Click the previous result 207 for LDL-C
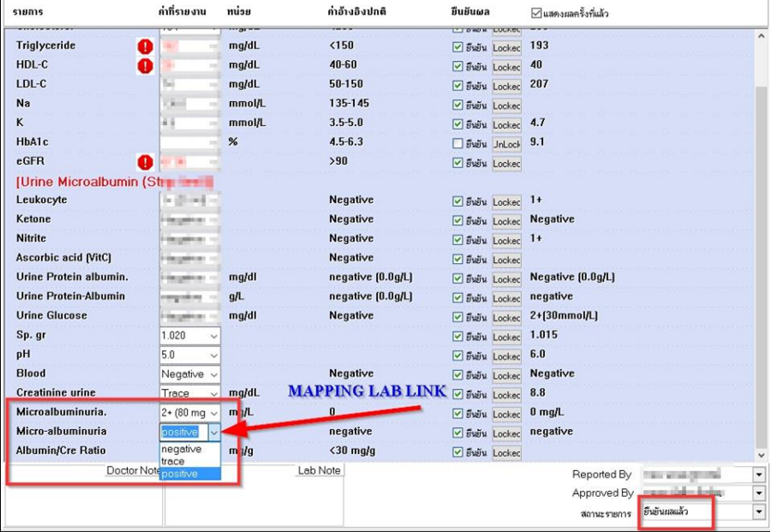Screen dimensions: 772x532 click(x=539, y=83)
